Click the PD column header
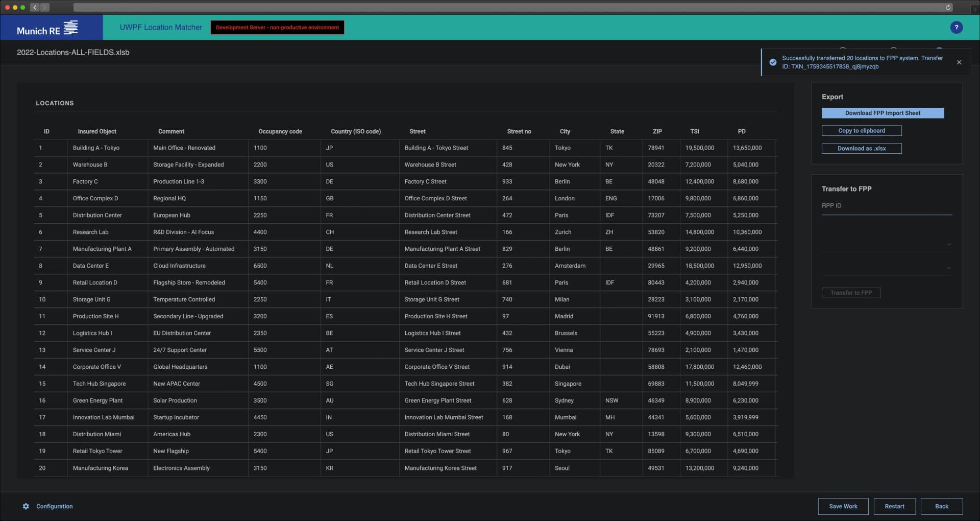Viewport: 980px width, 521px height. pos(742,131)
